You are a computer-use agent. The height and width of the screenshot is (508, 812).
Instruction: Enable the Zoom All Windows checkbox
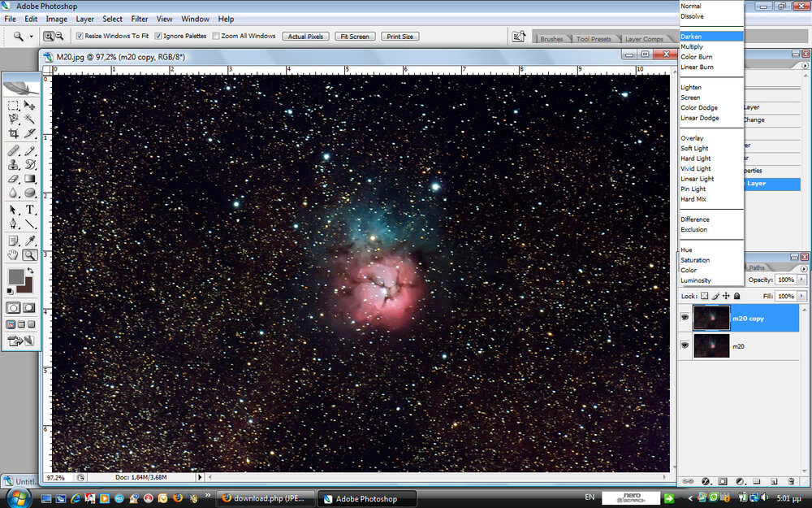[x=216, y=36]
